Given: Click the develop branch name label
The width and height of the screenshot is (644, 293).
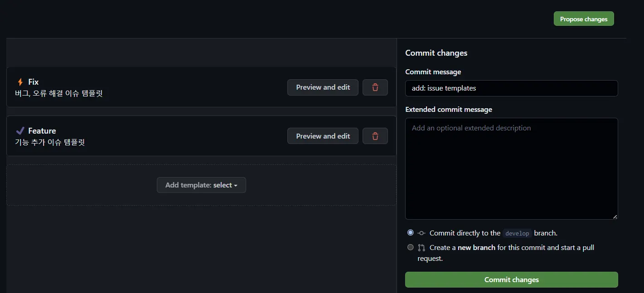Looking at the screenshot, I should pyautogui.click(x=517, y=233).
